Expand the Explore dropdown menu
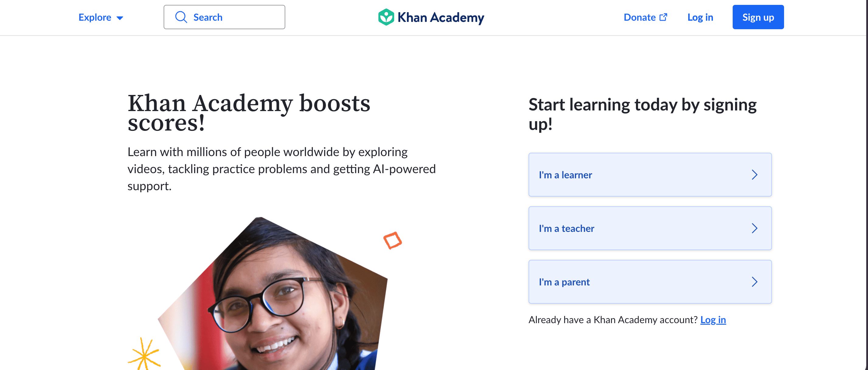868x370 pixels. pyautogui.click(x=95, y=18)
